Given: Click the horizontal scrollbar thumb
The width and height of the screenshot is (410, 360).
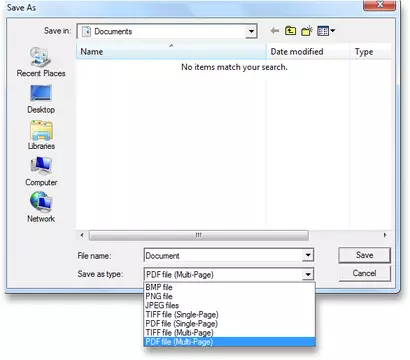Looking at the screenshot, I should 199,235.
